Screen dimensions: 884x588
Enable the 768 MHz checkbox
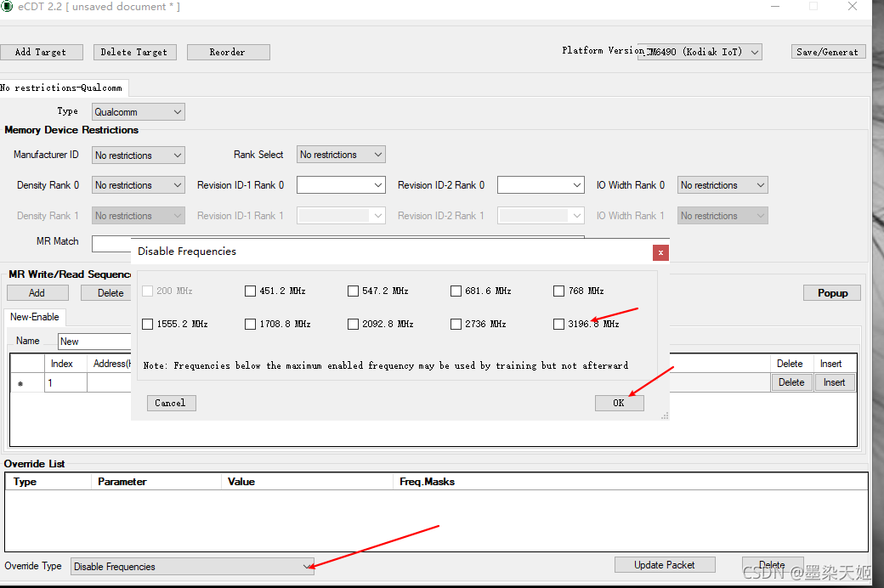[558, 291]
